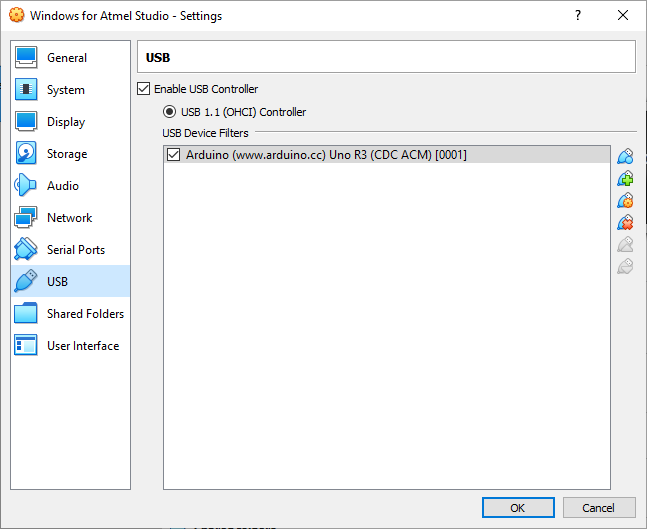This screenshot has width=647, height=529.
Task: Disable the Enable USB Controller checkbox
Action: [x=144, y=89]
